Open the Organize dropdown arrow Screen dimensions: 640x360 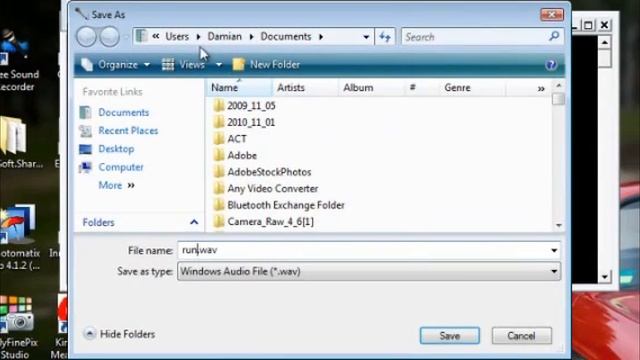(147, 64)
